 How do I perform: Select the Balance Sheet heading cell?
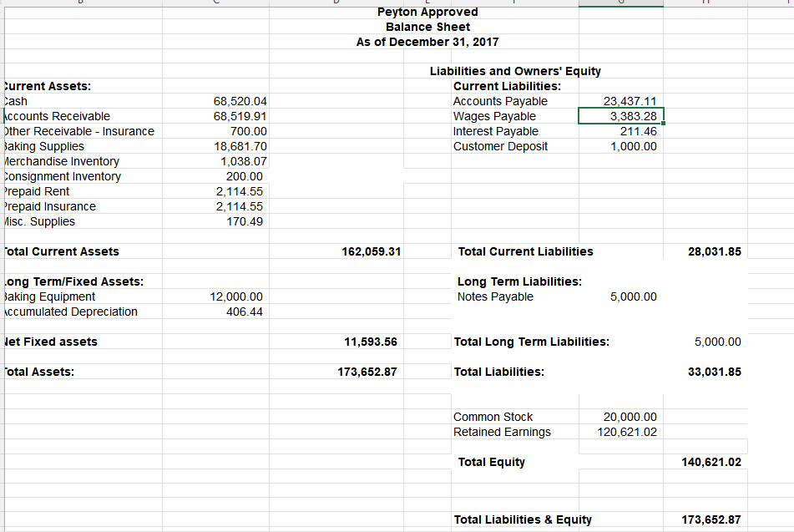click(427, 27)
